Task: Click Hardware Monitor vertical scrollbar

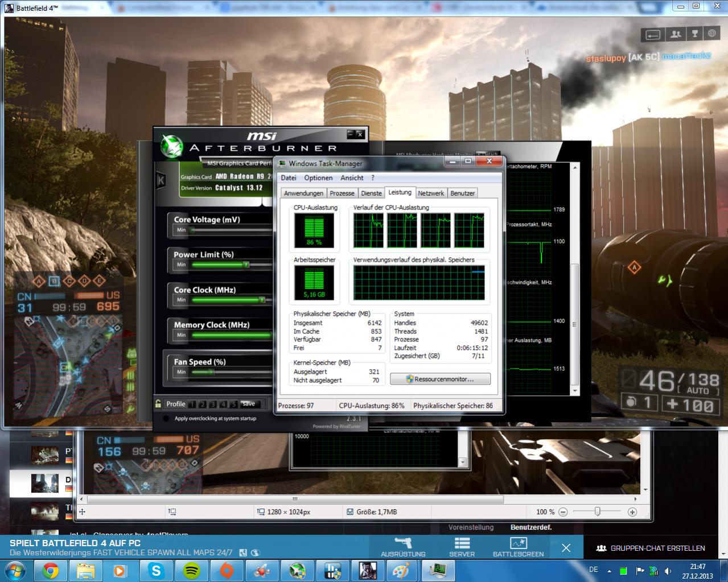Action: click(574, 279)
